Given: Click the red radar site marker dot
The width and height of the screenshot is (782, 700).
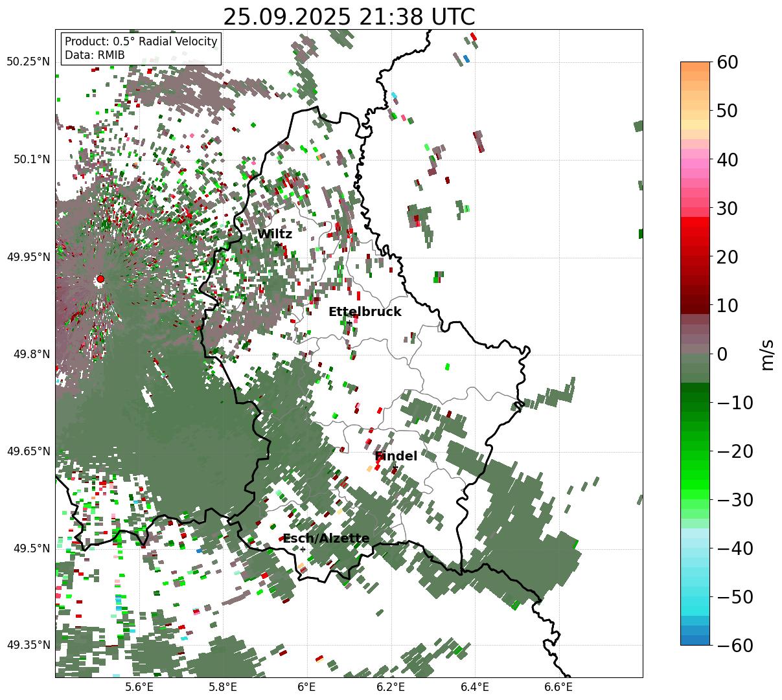Looking at the screenshot, I should point(100,279).
